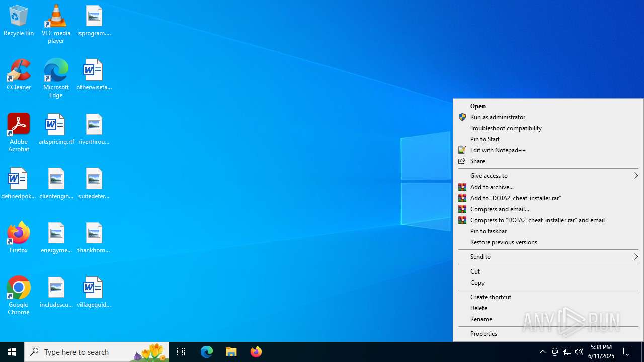
Task: Open File Explorer from the taskbar
Action: (231, 352)
